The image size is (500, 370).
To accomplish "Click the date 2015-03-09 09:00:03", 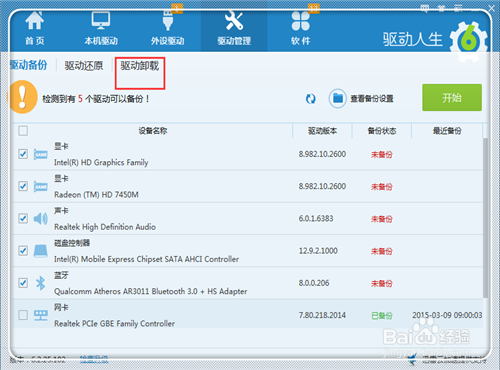I will tap(447, 315).
